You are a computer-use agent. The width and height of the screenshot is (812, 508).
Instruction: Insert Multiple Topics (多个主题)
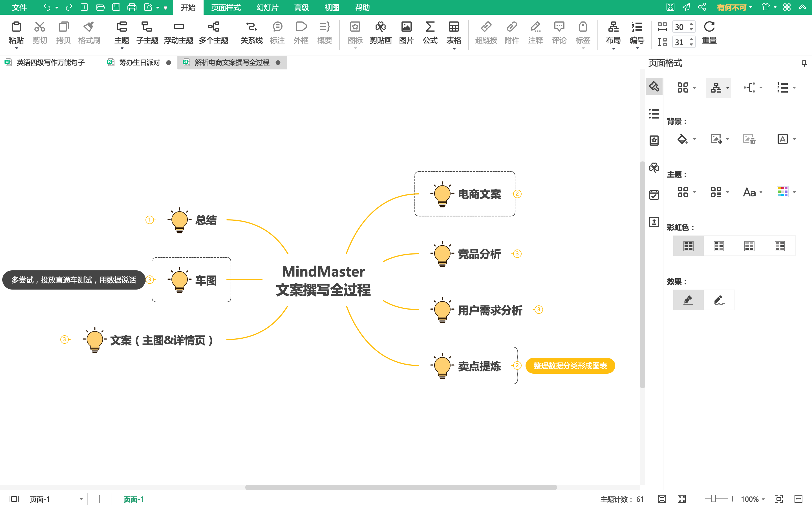pos(213,32)
